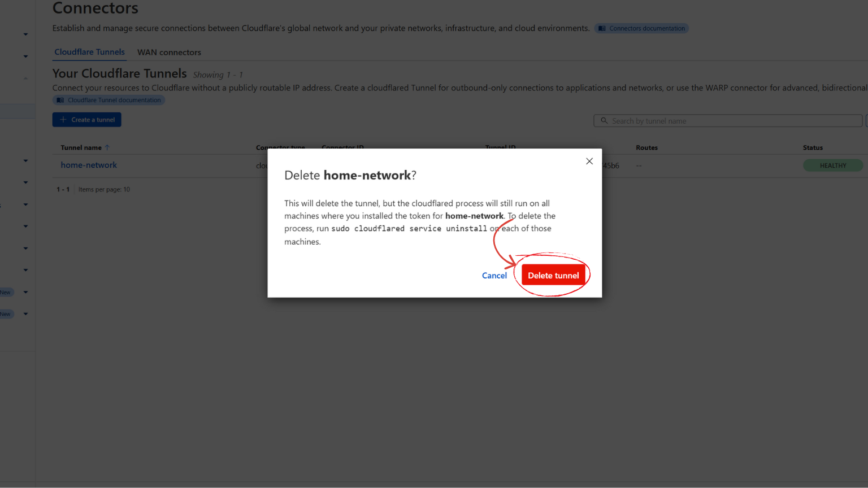Click the magnifier icon in the search box
The image size is (868, 488).
click(604, 121)
